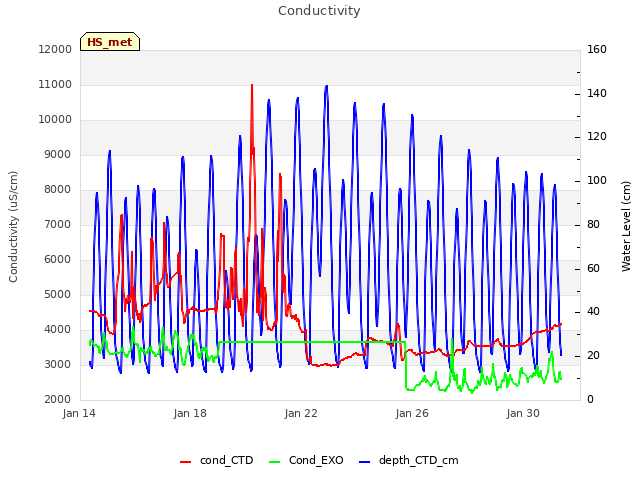
Task: Click the 3000 left axis value
Action: (x=58, y=364)
